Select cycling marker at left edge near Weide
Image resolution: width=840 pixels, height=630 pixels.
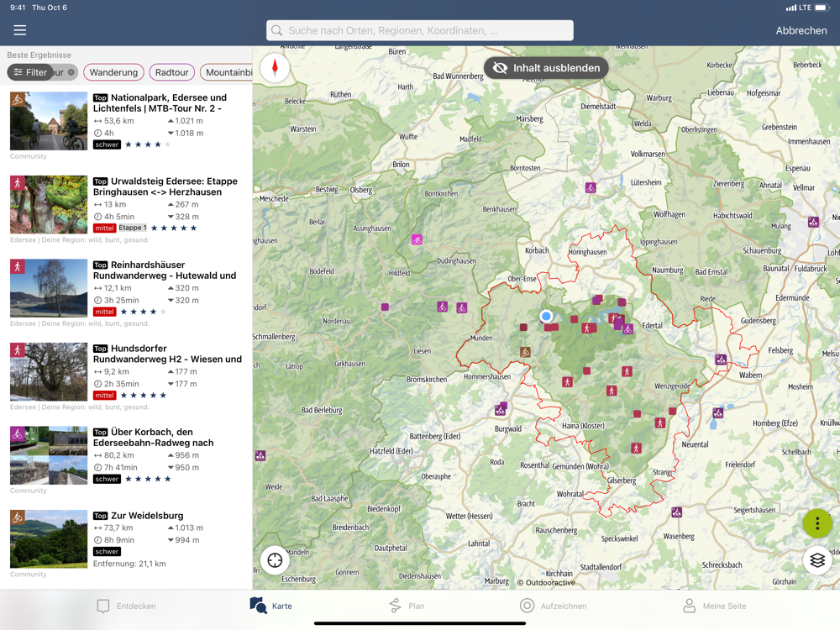[260, 455]
